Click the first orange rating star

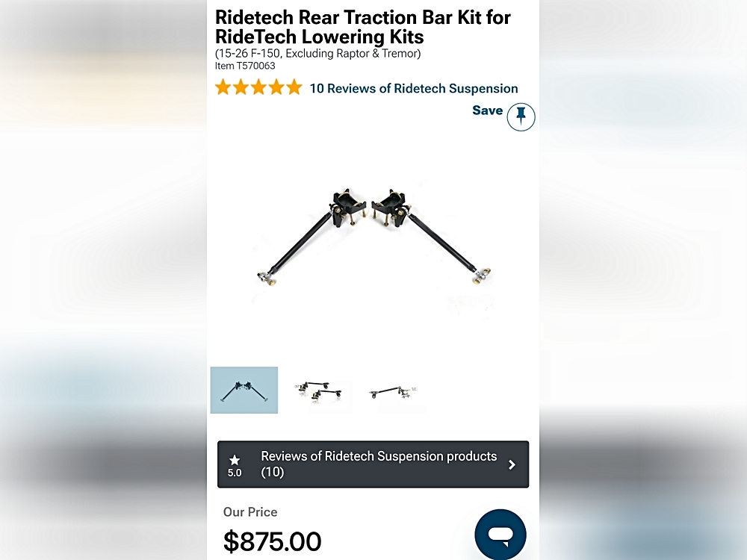(x=223, y=87)
